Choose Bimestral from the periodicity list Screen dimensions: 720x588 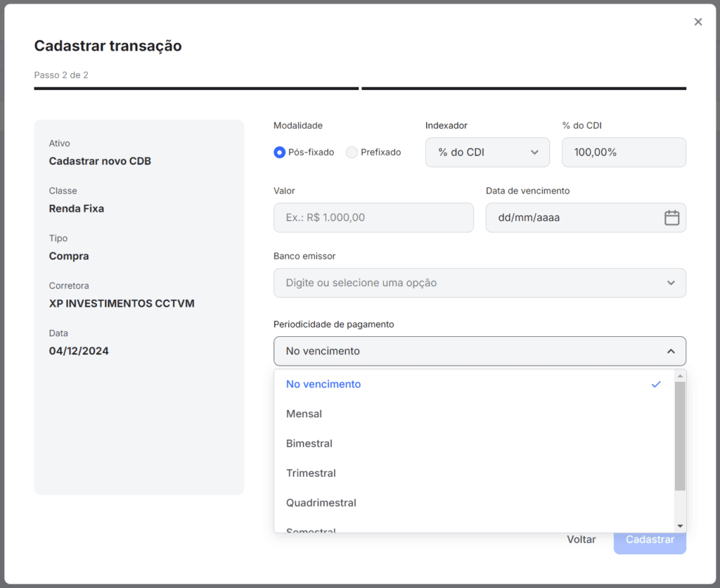click(x=309, y=444)
